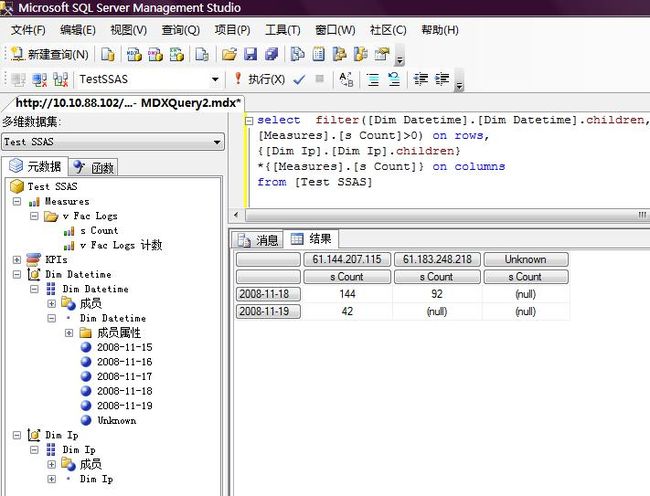Click the Analysis Services XMLA Query icon
Viewport: 650px width, 496px height.
click(177, 54)
